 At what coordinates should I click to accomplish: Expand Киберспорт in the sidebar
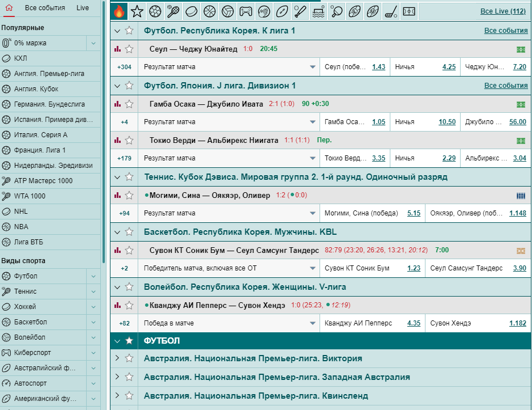93,353
